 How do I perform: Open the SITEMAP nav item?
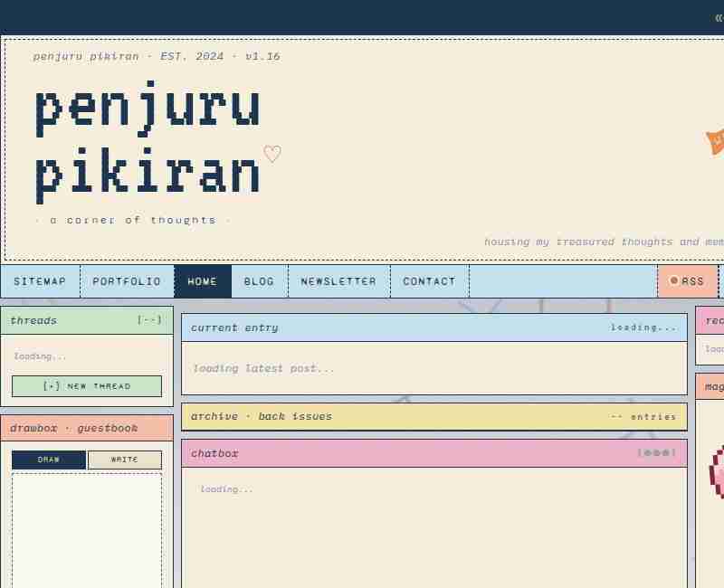(x=40, y=281)
